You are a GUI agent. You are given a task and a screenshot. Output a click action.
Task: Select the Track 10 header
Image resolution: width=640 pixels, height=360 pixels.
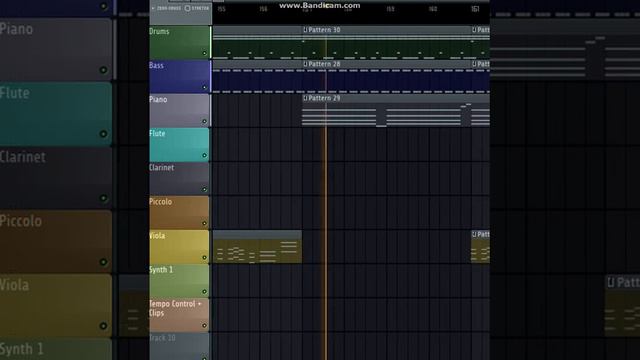tap(179, 346)
